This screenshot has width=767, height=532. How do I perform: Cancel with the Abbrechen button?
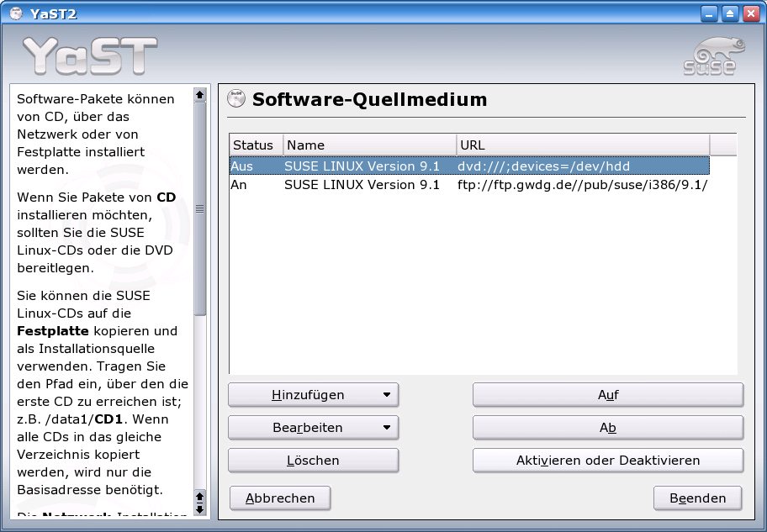coord(280,498)
